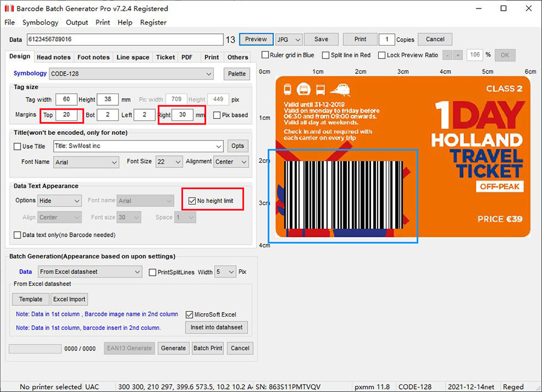542x392 pixels.
Task: Click the Print button beside Copies
Action: (360, 39)
